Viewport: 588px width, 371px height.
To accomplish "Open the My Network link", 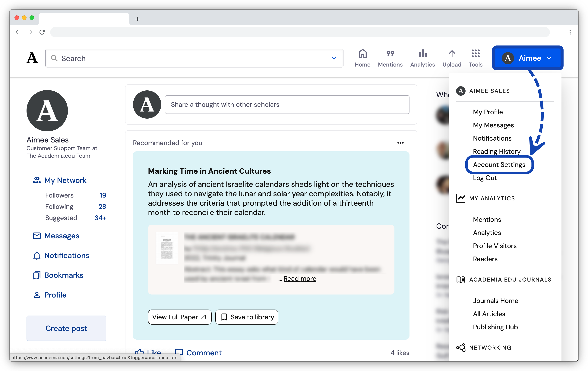I will 65,180.
